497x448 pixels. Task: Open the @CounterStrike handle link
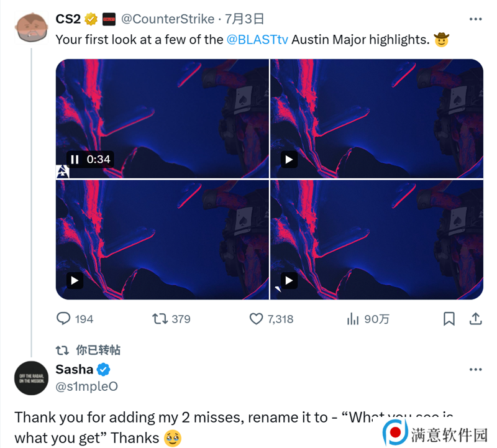(x=168, y=19)
